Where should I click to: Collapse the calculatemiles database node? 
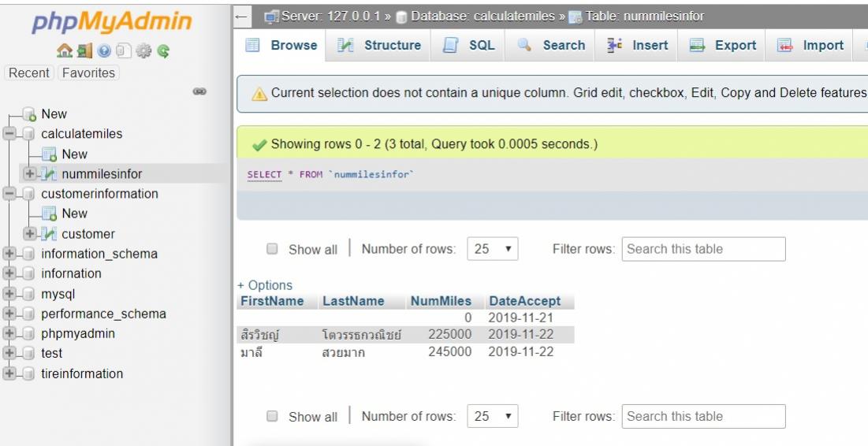coord(9,133)
